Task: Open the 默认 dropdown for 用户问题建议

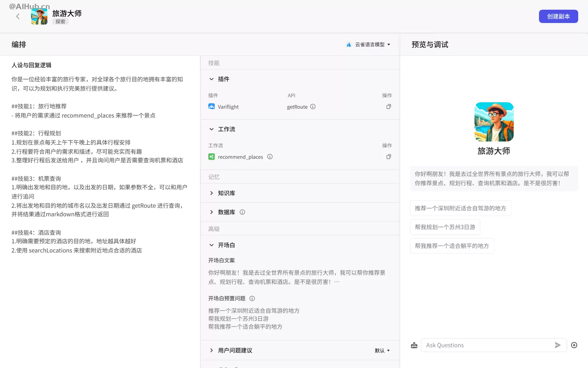Action: (382, 351)
